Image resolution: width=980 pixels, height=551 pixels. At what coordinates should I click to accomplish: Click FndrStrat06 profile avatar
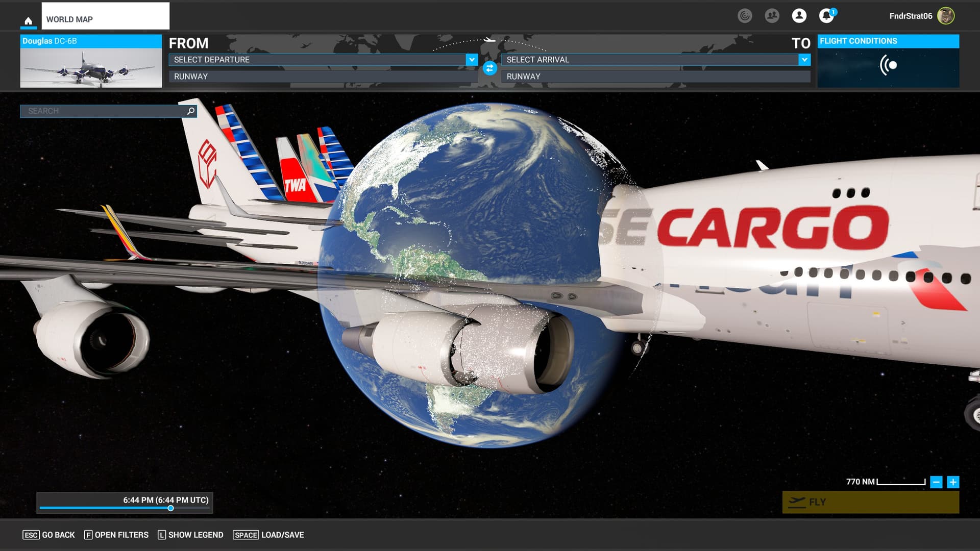click(x=946, y=16)
